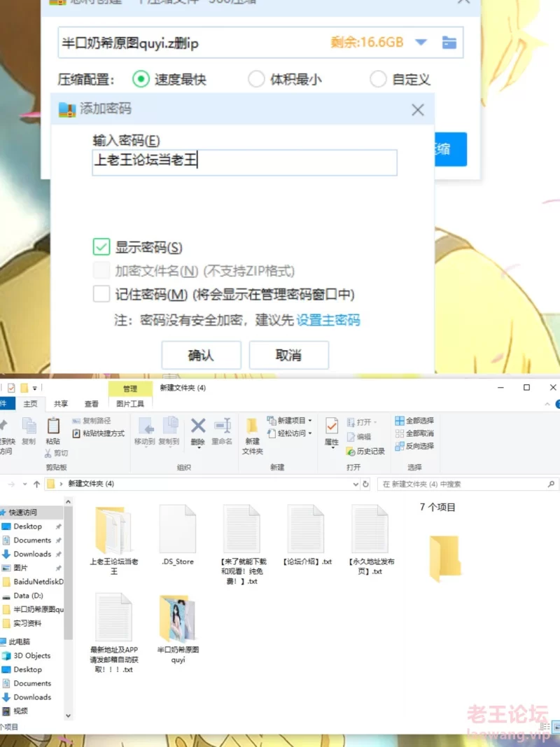
Task: Click the navigation pane scroll-down arrow
Action: click(x=68, y=715)
